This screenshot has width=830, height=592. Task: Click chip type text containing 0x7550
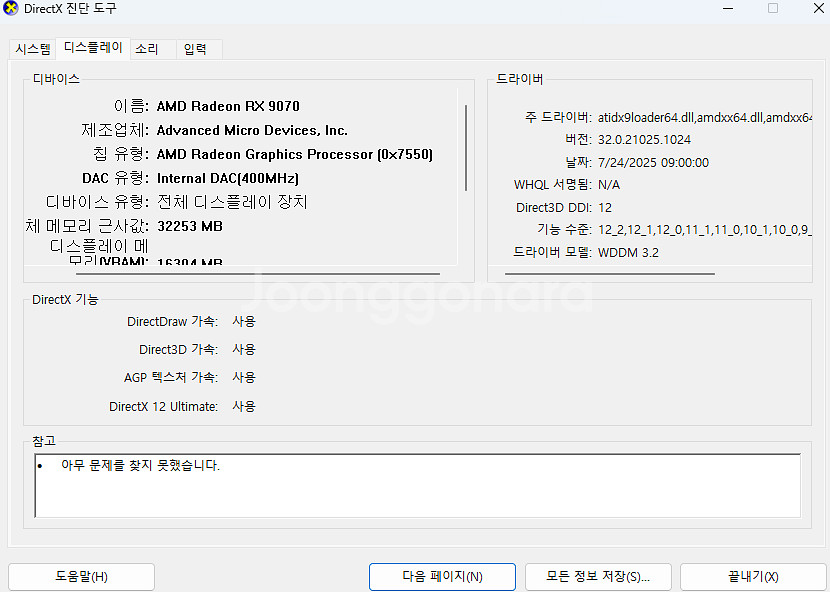pos(295,154)
